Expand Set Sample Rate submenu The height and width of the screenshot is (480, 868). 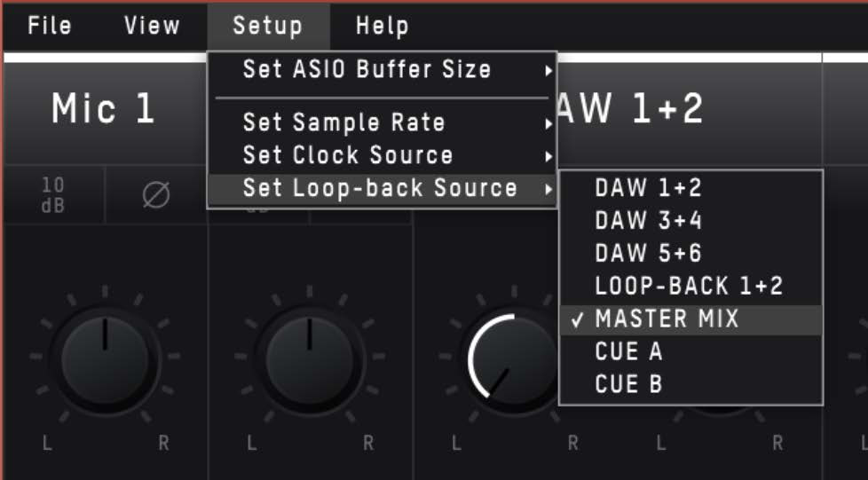[382, 122]
